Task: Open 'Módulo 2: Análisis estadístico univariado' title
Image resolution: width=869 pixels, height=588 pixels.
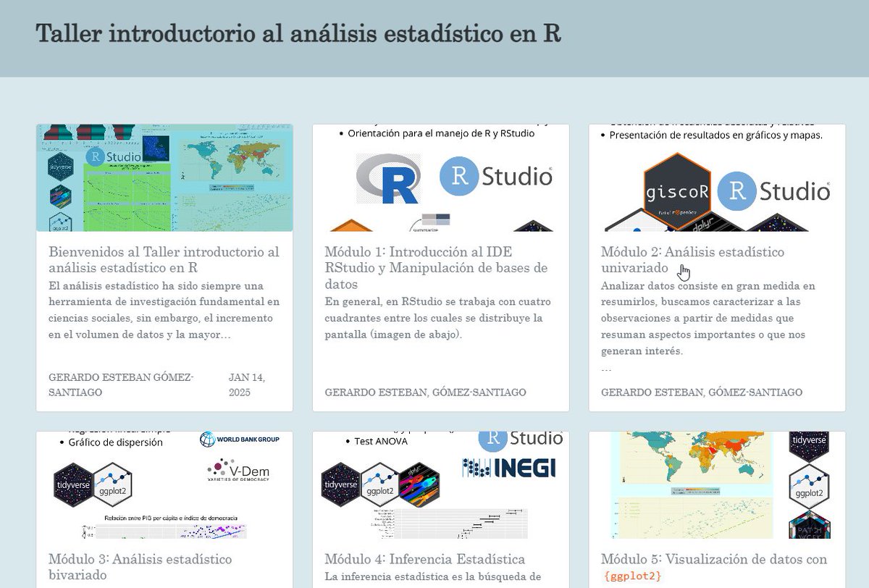Action: (x=692, y=259)
